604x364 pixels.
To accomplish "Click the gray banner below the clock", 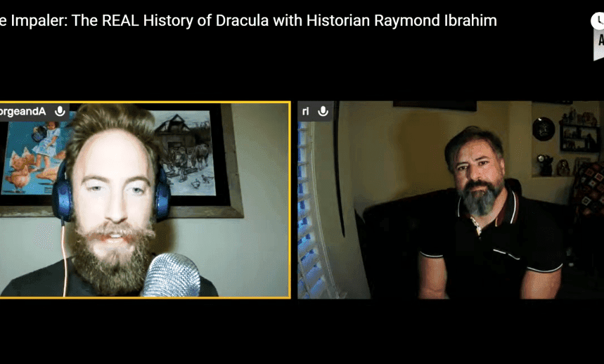I will click(x=598, y=45).
